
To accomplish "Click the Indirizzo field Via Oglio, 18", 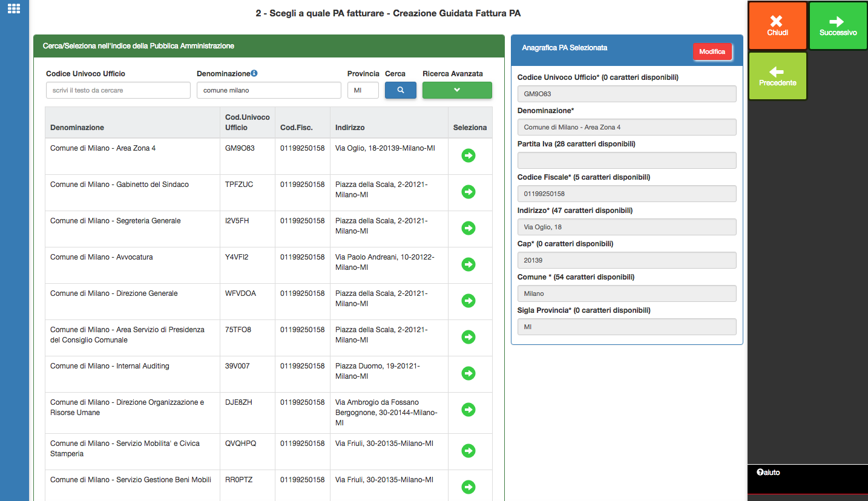I will click(x=626, y=227).
